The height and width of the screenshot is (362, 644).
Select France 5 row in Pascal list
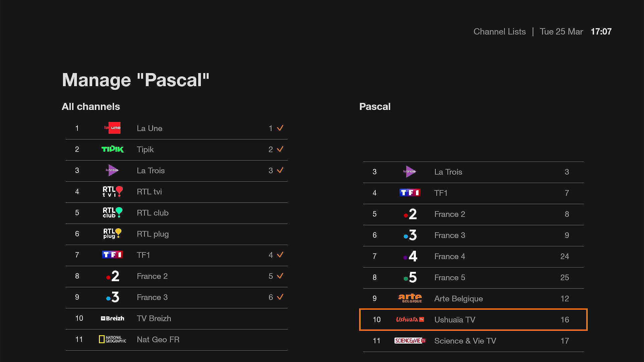coord(473,278)
